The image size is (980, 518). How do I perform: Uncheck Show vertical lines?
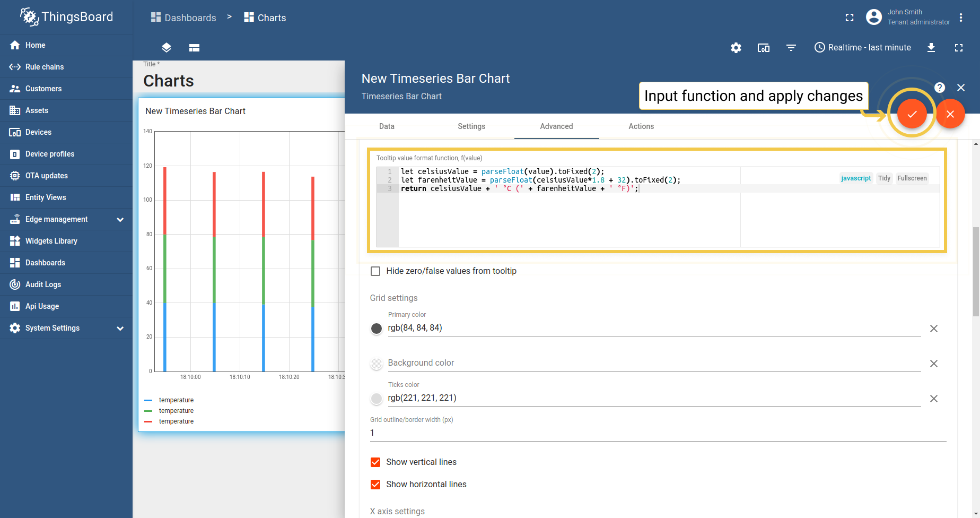[375, 462]
